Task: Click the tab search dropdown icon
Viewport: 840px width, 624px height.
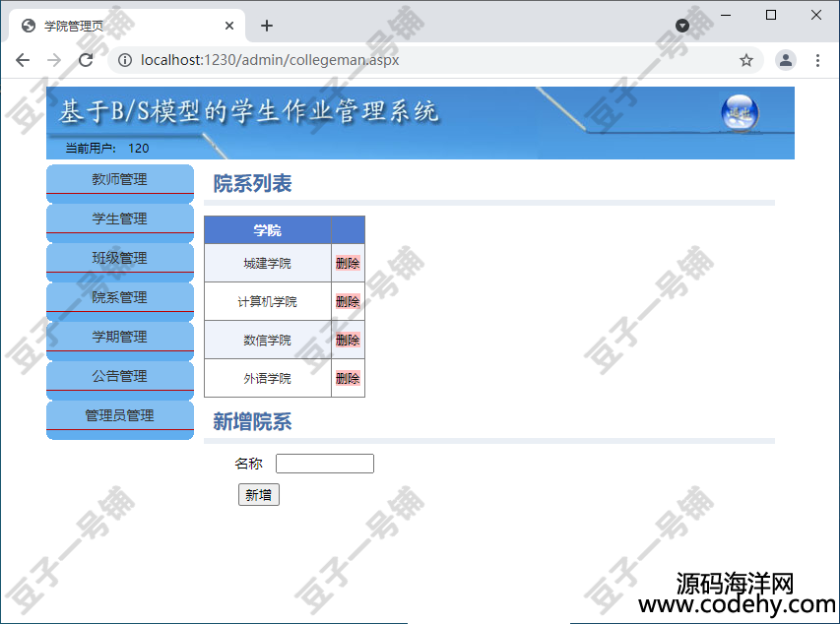Action: tap(682, 26)
